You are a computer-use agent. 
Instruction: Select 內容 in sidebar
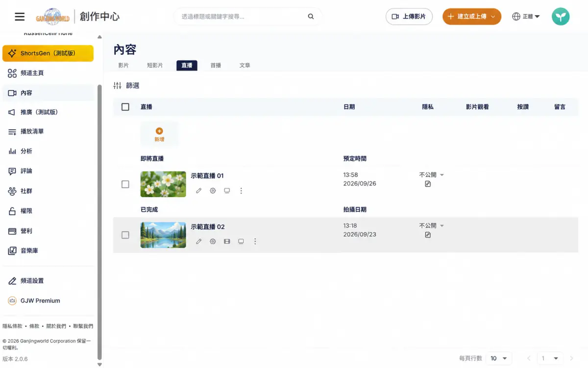click(48, 93)
